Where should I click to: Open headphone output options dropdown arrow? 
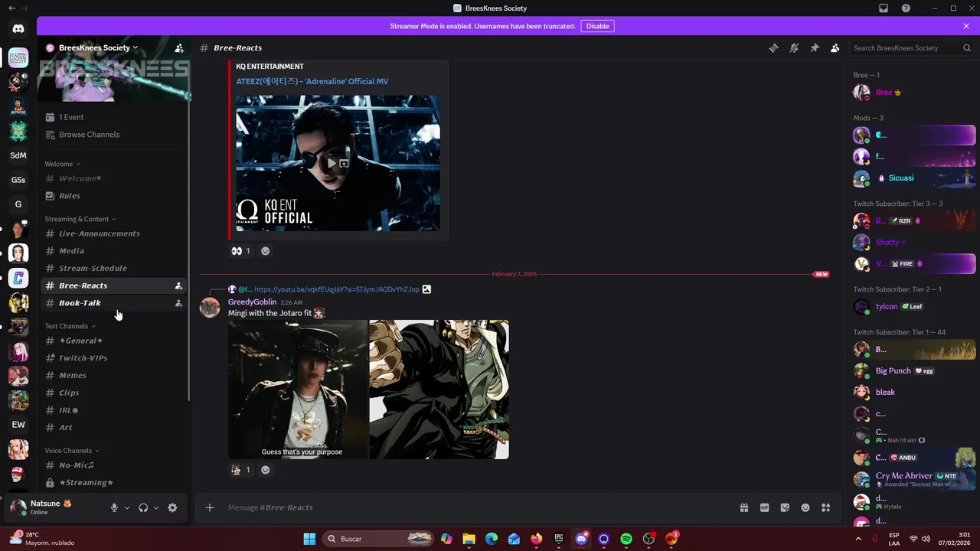pyautogui.click(x=156, y=507)
